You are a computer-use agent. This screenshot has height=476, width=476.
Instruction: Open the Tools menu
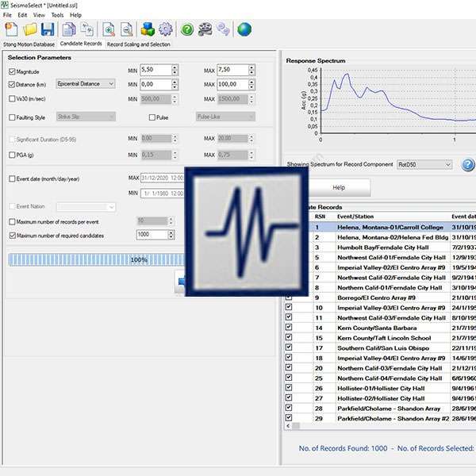point(57,15)
